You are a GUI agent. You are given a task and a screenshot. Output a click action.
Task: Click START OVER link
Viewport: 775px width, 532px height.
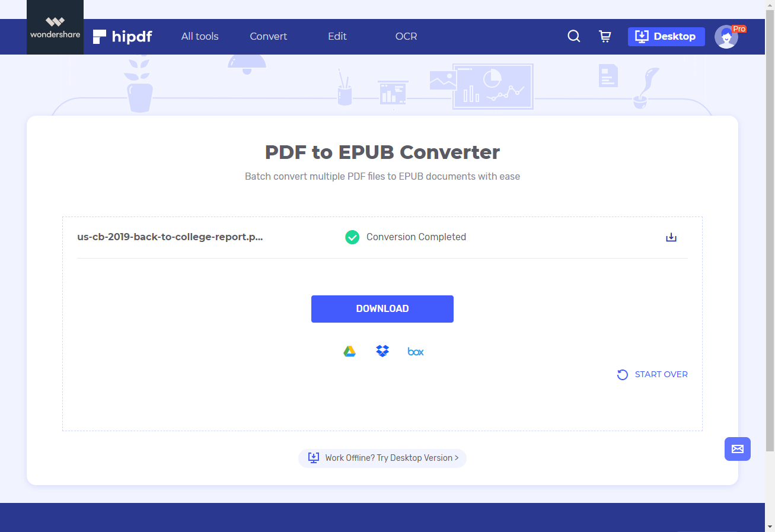coord(661,374)
